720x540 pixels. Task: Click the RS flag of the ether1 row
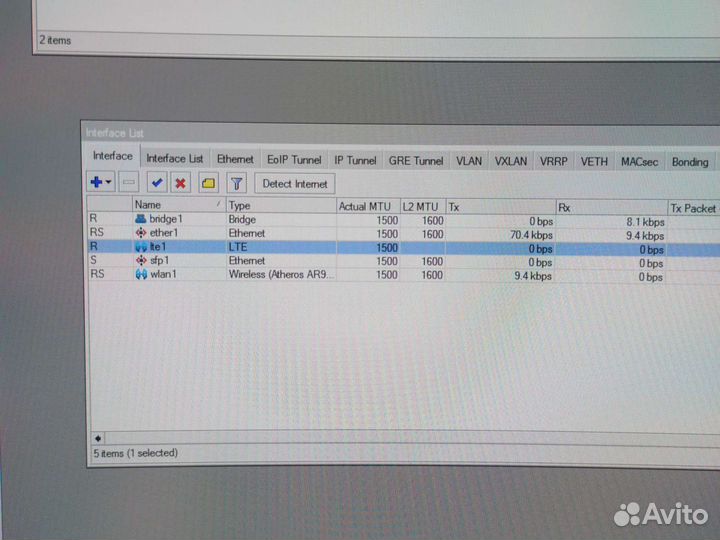pos(97,232)
